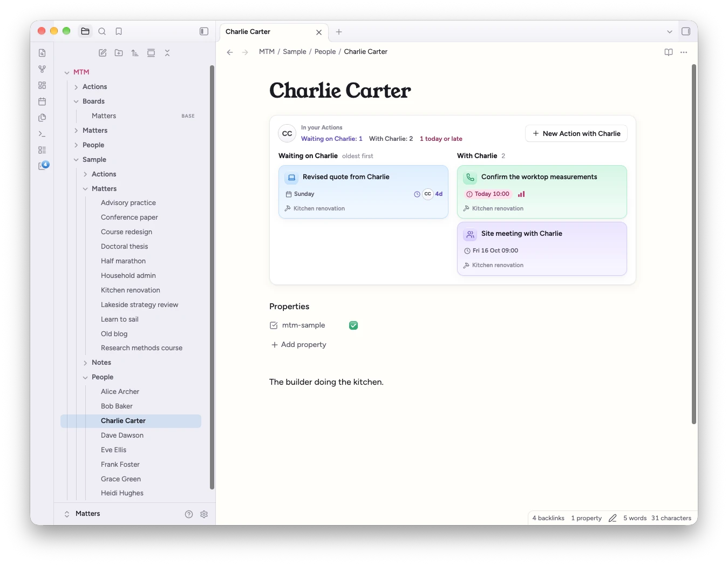Open the tab list dropdown chevron

[x=670, y=32]
